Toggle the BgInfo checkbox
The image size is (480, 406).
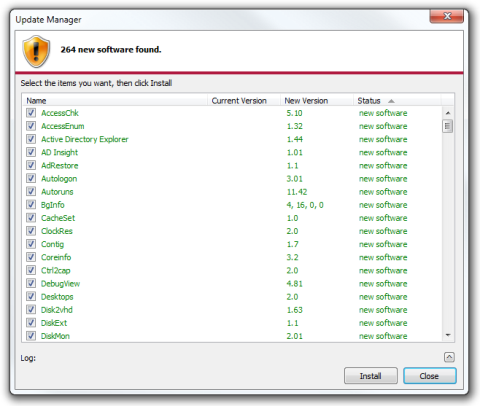point(31,205)
